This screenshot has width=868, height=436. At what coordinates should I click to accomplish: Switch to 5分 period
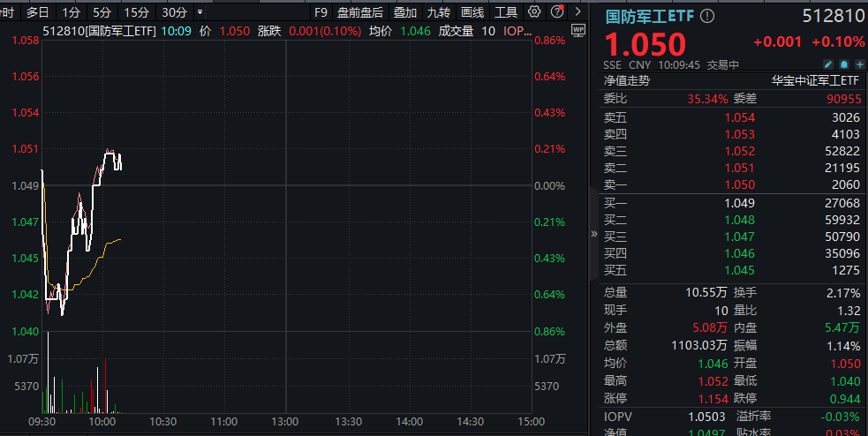[x=102, y=12]
